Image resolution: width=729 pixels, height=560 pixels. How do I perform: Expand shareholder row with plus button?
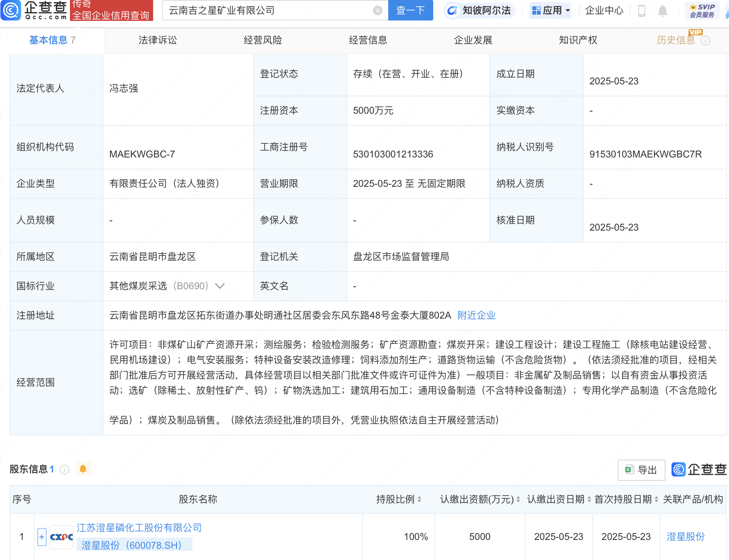(42, 537)
